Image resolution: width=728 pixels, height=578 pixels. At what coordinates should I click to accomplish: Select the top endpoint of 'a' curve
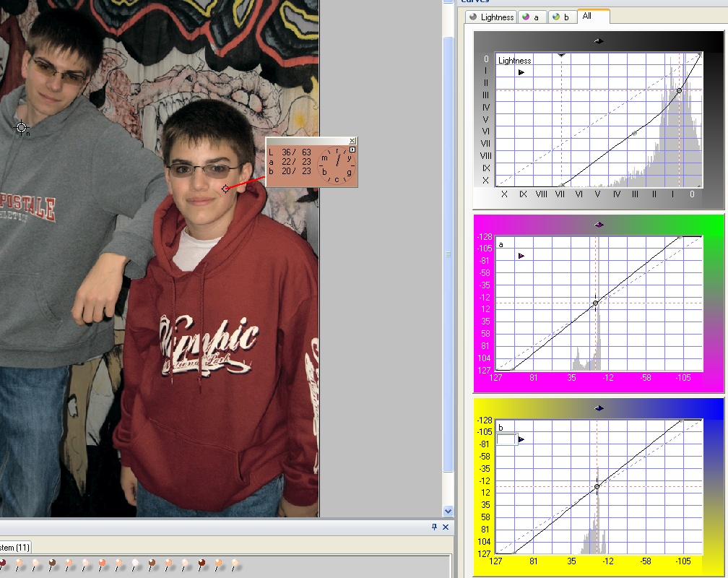(680, 238)
